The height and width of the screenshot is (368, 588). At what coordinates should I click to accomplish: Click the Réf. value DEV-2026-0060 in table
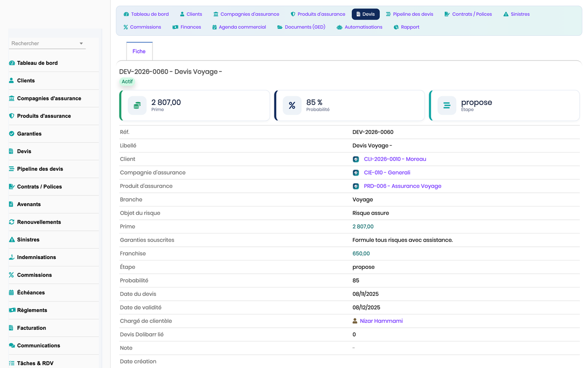(x=373, y=132)
